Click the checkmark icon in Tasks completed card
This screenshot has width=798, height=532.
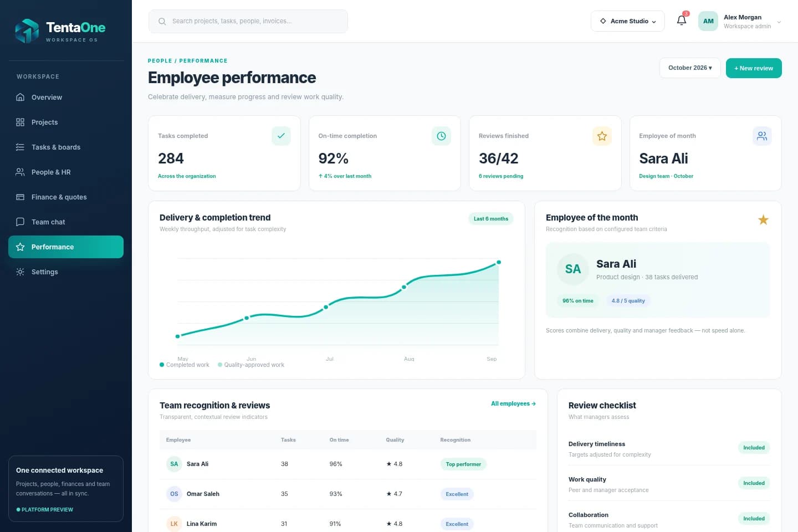(281, 136)
